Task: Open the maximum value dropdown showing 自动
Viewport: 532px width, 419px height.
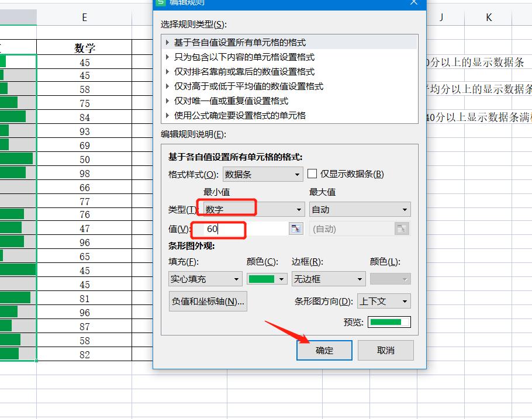Action: 360,209
